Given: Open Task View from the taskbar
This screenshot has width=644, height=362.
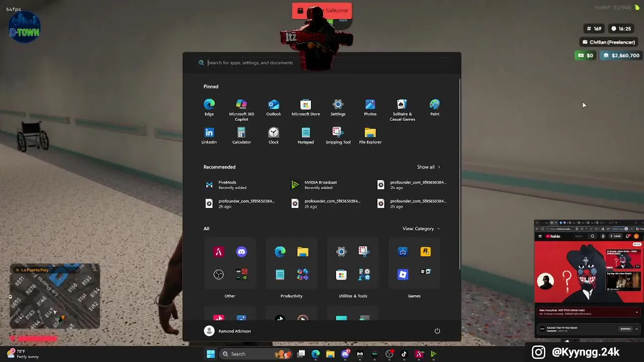Looking at the screenshot, I should [301, 354].
